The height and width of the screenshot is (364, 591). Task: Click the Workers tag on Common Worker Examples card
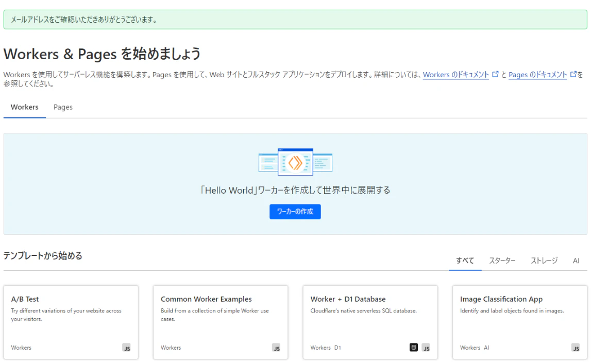[x=171, y=348]
